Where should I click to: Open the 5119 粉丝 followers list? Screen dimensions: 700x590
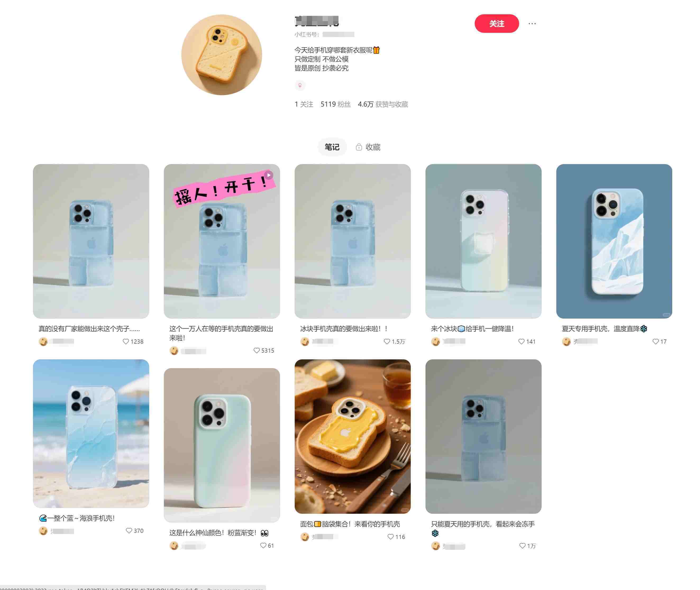point(335,104)
